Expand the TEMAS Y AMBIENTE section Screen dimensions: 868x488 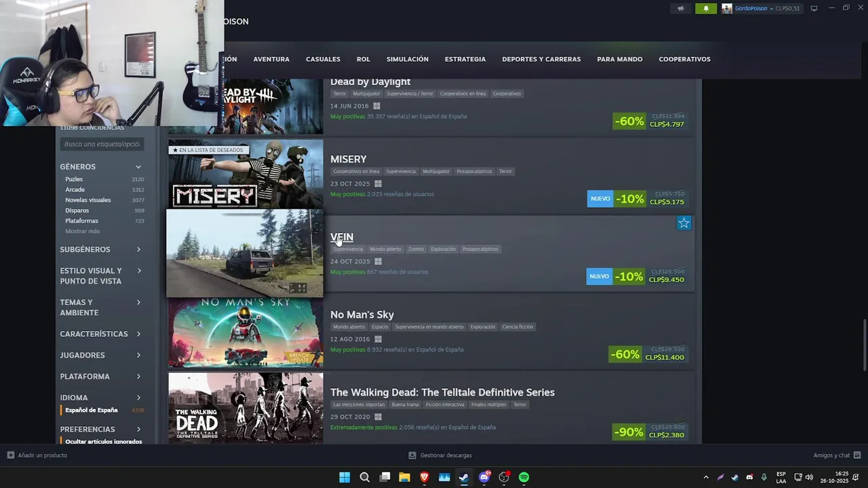click(x=102, y=308)
